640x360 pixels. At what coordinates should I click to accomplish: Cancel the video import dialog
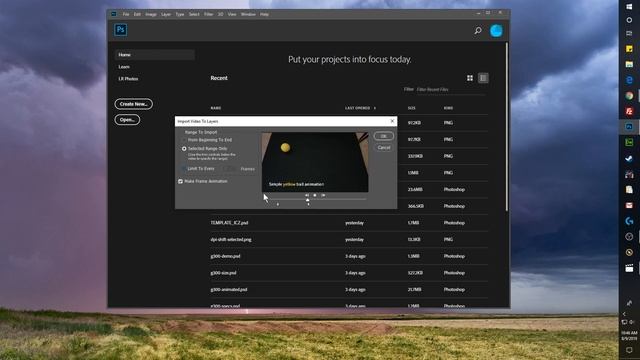click(383, 147)
